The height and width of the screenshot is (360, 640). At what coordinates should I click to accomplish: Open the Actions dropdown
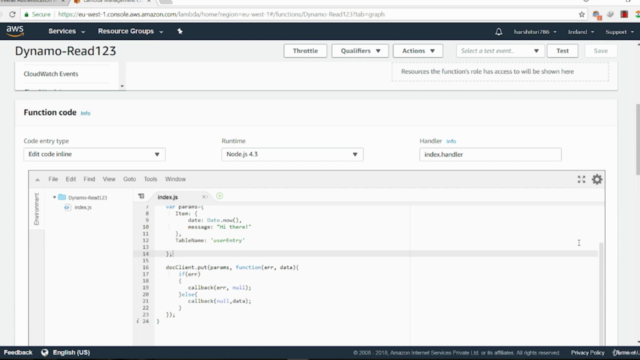(418, 51)
